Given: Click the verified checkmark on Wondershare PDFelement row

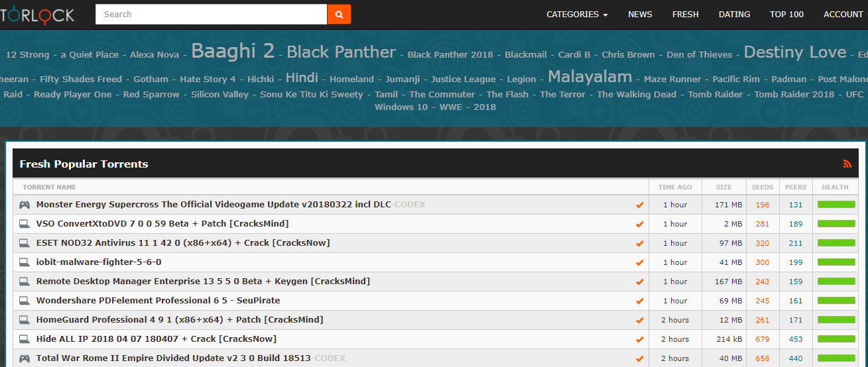Looking at the screenshot, I should [639, 301].
